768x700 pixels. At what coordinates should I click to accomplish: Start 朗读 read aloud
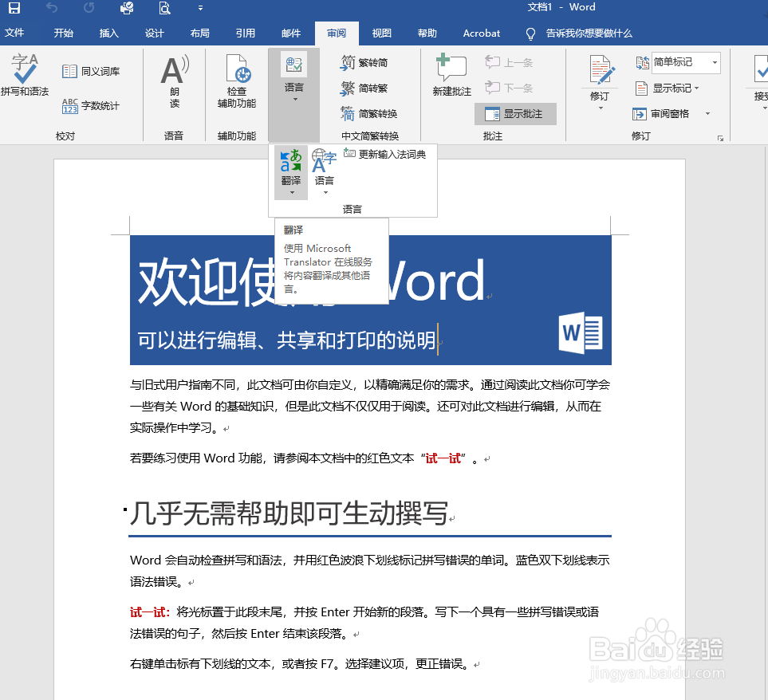[x=175, y=81]
